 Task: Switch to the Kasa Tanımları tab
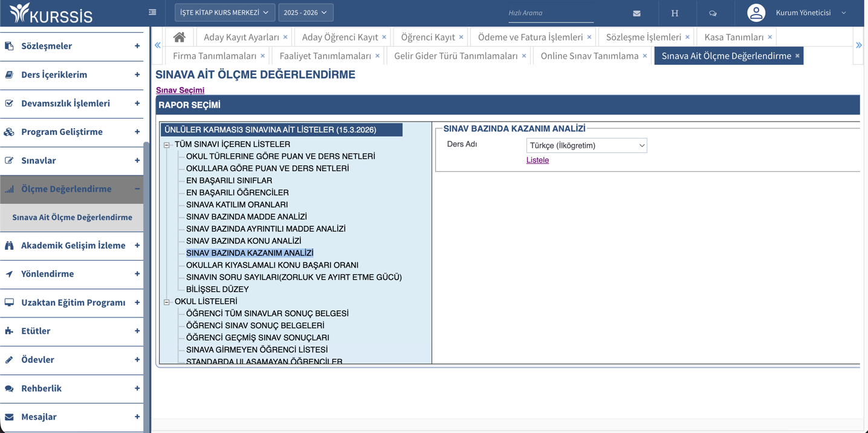click(x=733, y=37)
